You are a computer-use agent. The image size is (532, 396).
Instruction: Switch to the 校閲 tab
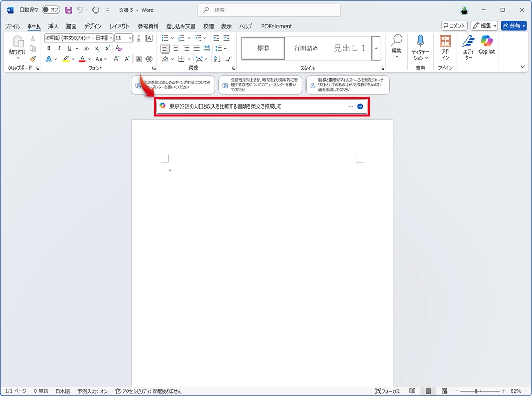point(208,26)
